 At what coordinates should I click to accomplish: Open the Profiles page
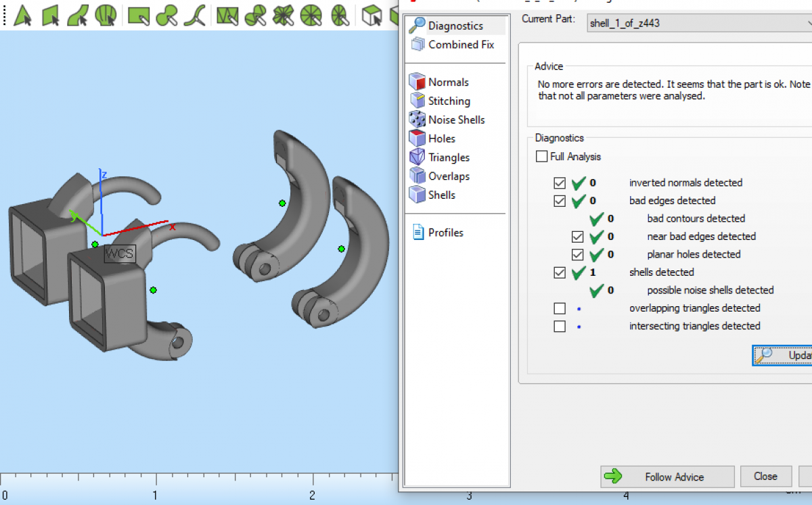[445, 233]
